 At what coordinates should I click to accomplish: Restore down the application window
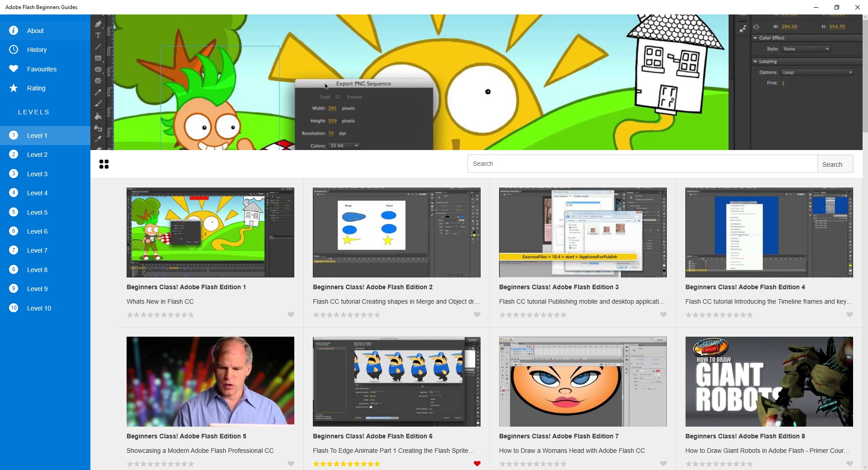pyautogui.click(x=836, y=7)
